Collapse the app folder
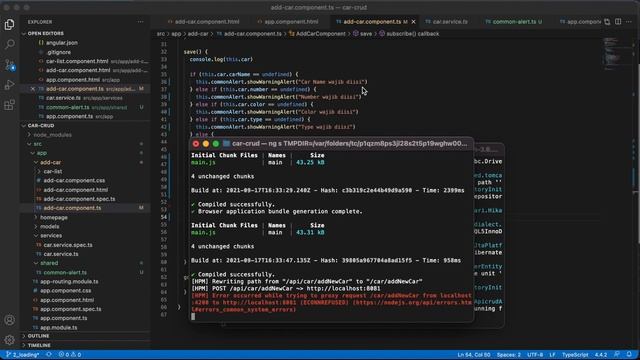This screenshot has width=640, height=360. point(42,153)
